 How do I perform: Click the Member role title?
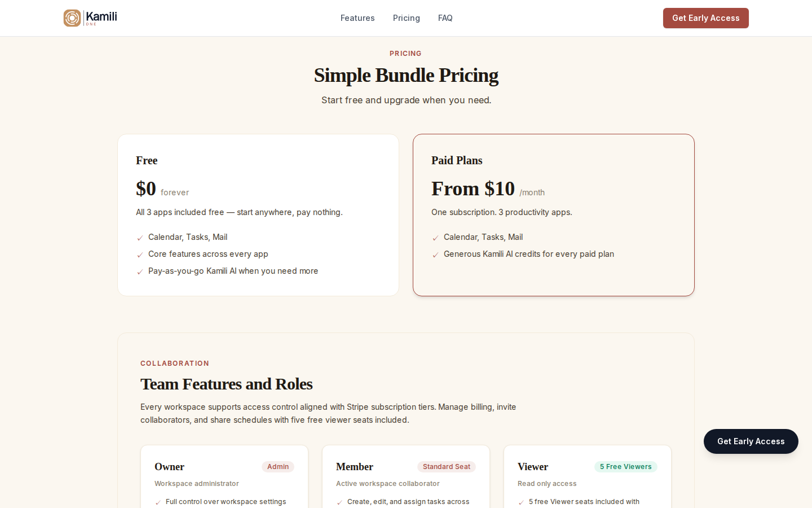tap(355, 467)
